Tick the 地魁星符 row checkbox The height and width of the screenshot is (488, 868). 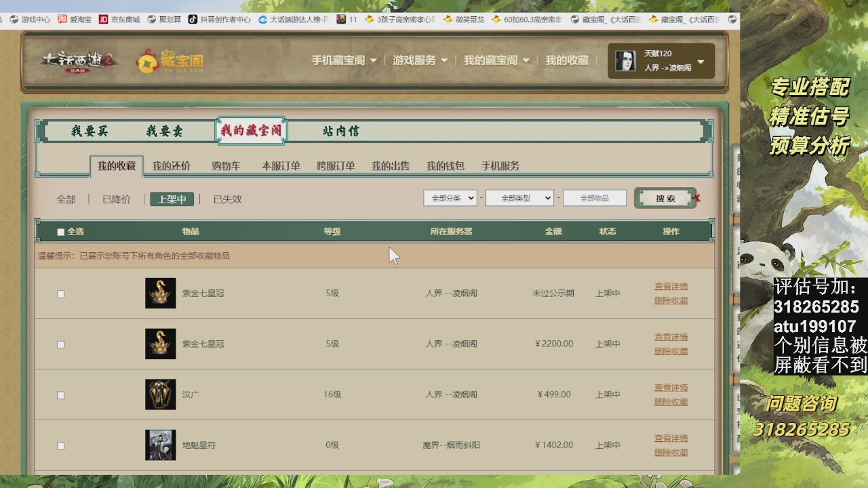point(61,446)
